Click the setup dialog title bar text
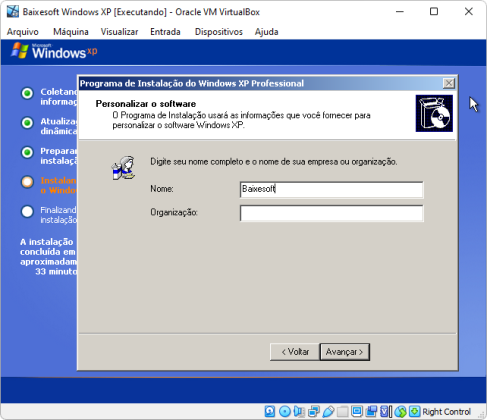 pyautogui.click(x=192, y=83)
